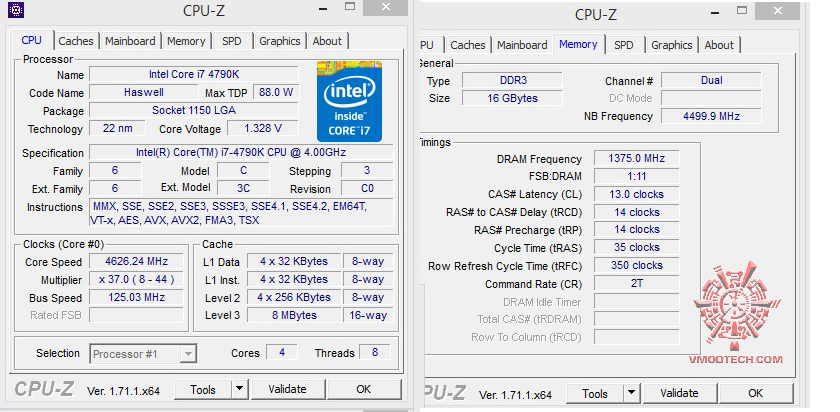Click the DRAM Frequency value 1375.0 MHz

(636, 159)
